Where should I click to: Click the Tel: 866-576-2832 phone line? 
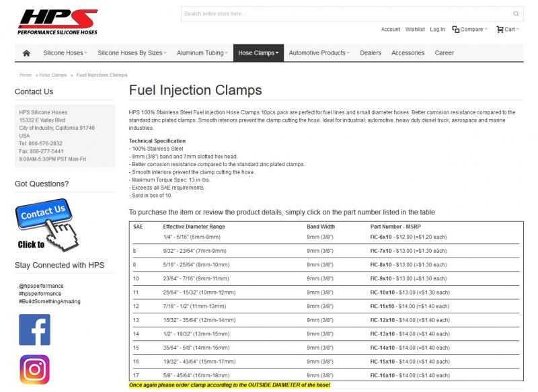click(40, 143)
